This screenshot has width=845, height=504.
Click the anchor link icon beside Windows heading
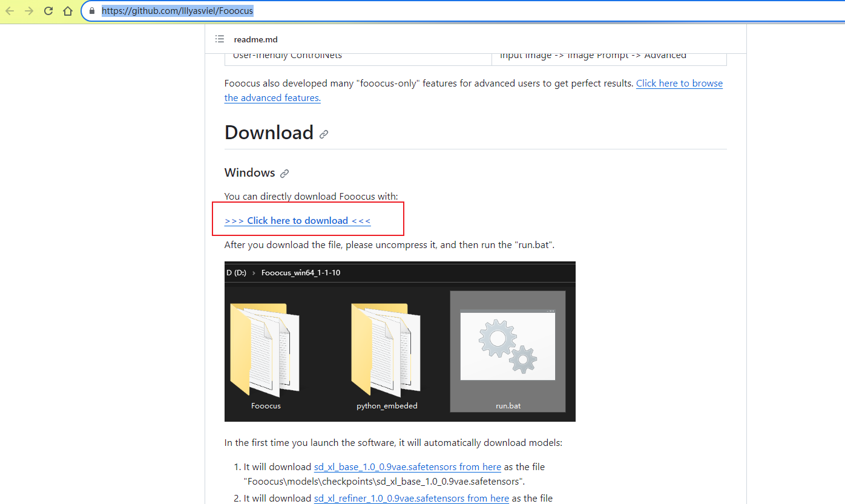[284, 172]
